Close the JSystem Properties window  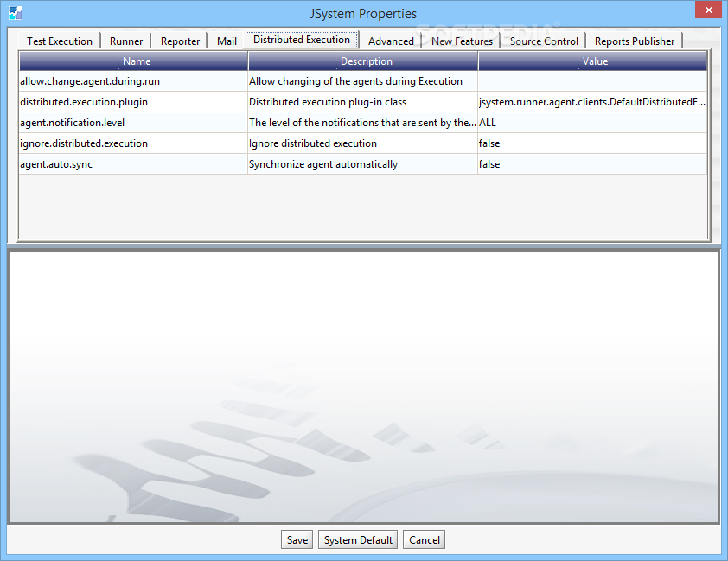pyautogui.click(x=708, y=10)
